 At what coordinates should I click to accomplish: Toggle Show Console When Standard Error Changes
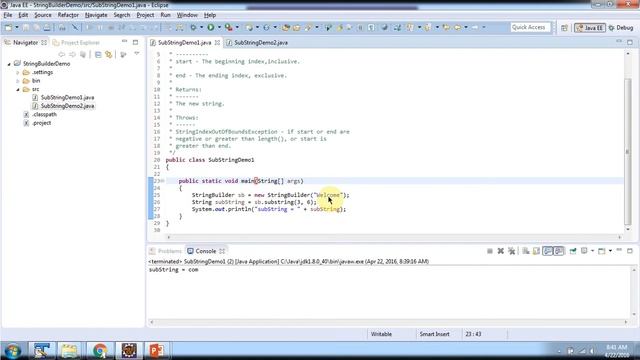pos(559,251)
